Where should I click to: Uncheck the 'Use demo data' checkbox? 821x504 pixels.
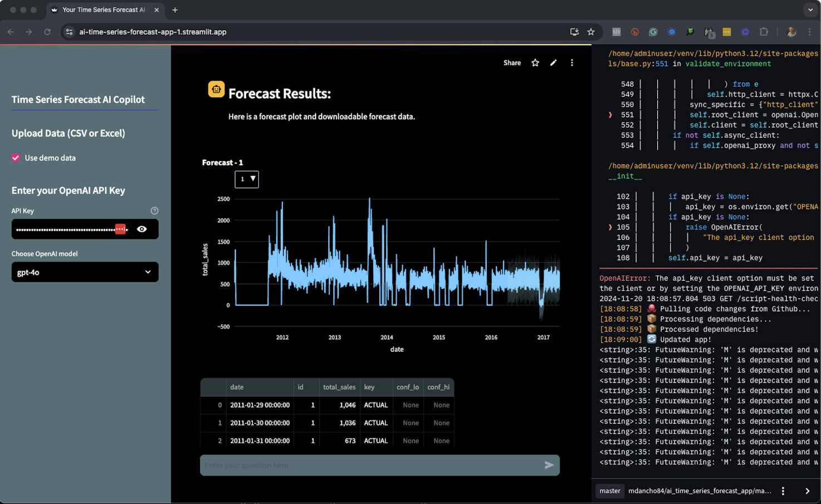coord(16,158)
